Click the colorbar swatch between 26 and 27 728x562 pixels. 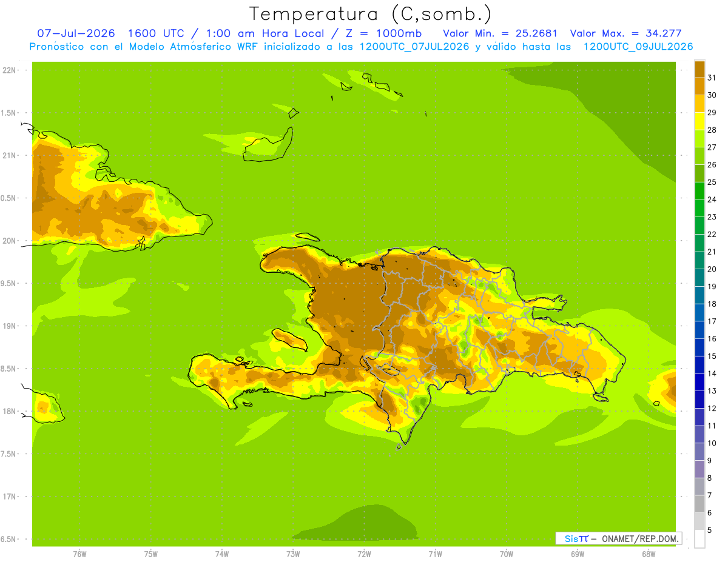tap(699, 156)
